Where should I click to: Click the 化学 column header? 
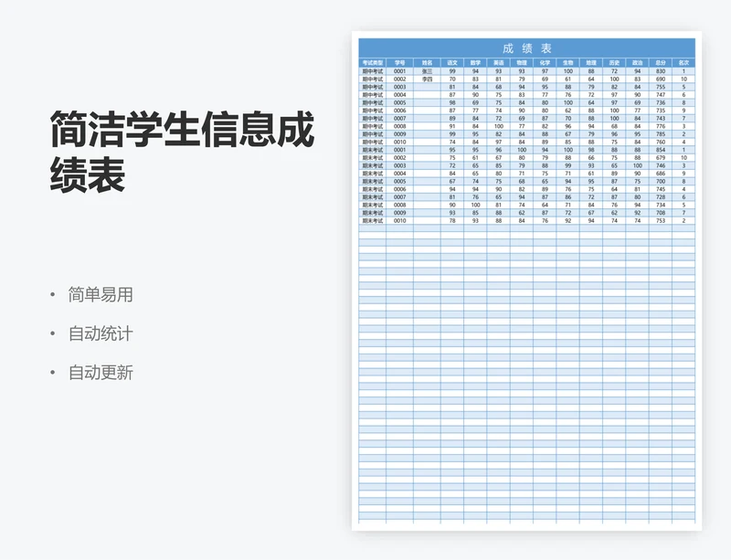[x=545, y=62]
